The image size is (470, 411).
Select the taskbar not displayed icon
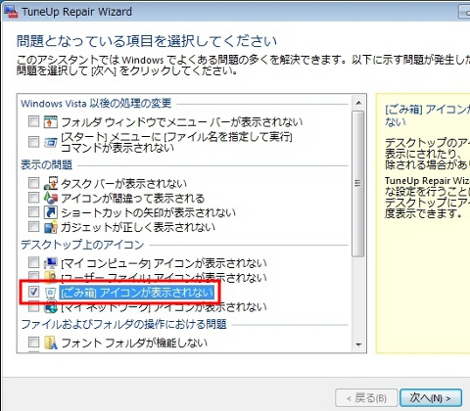click(x=50, y=183)
